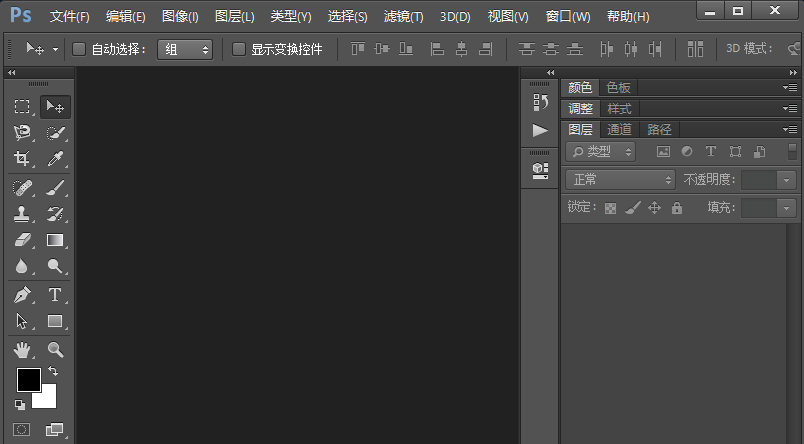This screenshot has height=444, width=804.
Task: Open the 图层 panel flyout menu
Action: pos(790,129)
